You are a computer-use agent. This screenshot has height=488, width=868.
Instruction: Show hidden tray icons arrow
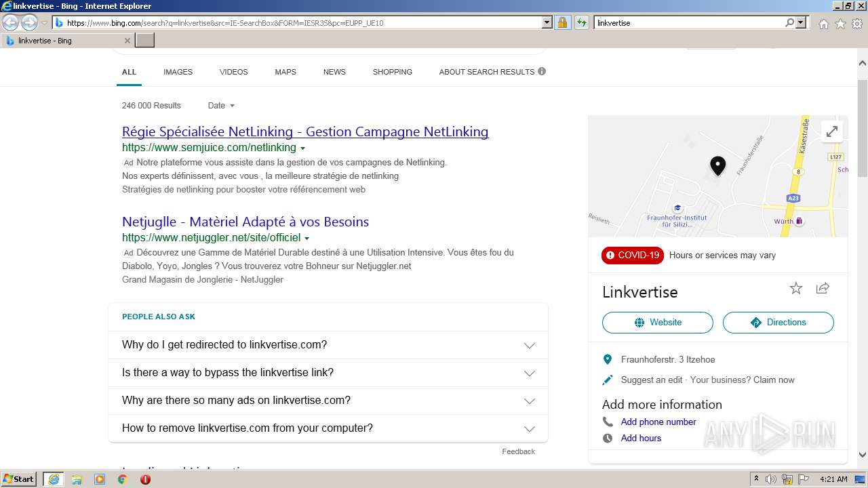(756, 479)
